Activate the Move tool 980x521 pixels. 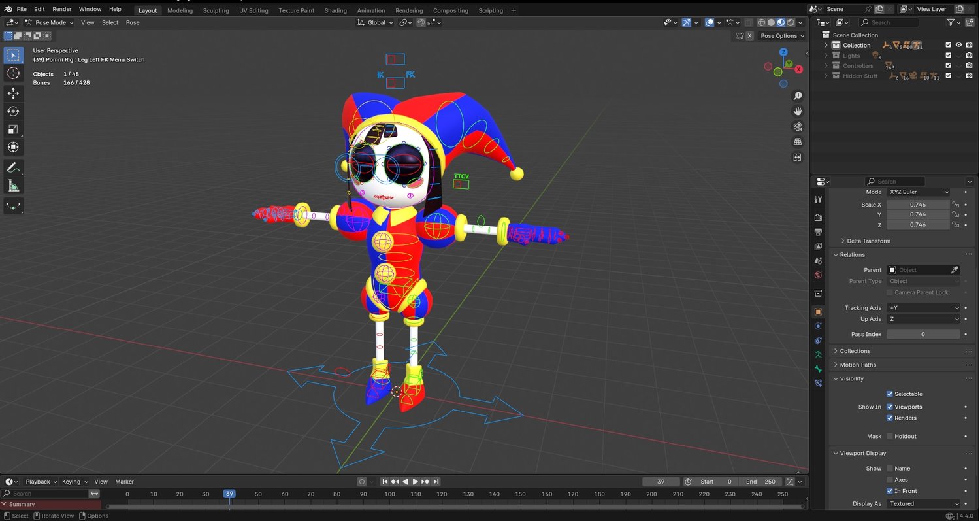point(13,93)
